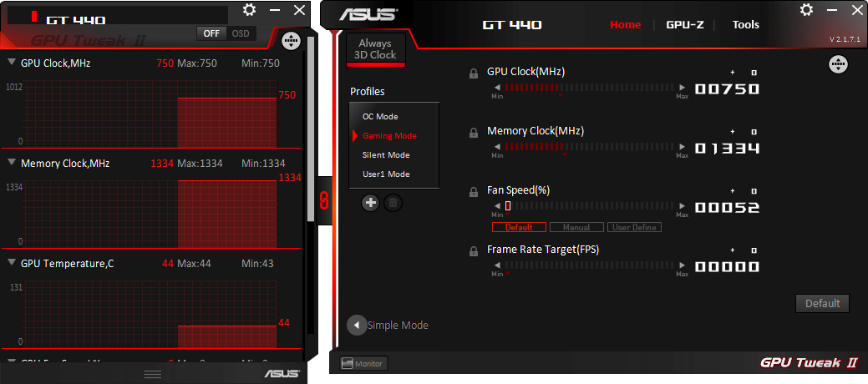Click the Simple Mode arrow icon
868x384 pixels.
[357, 325]
